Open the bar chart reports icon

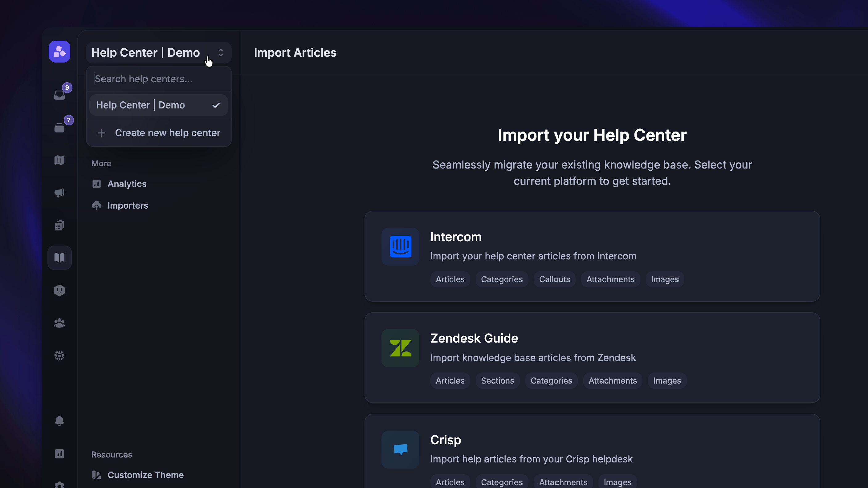pos(59,453)
